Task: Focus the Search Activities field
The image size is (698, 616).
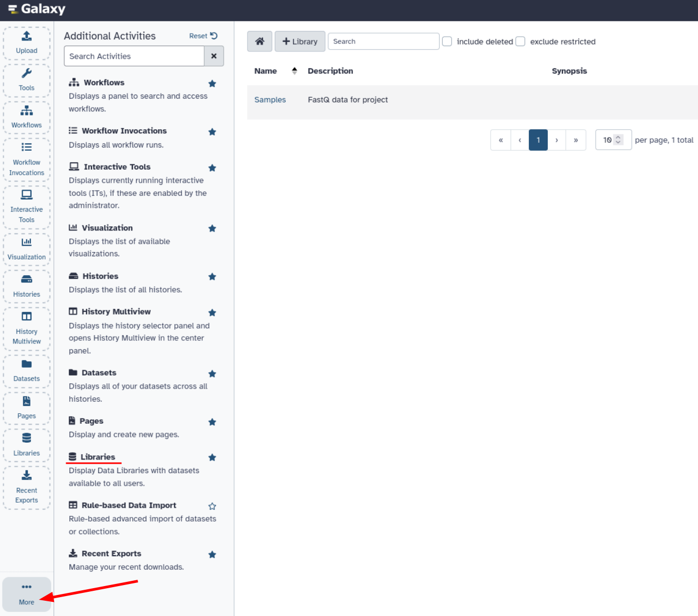Action: pyautogui.click(x=134, y=56)
